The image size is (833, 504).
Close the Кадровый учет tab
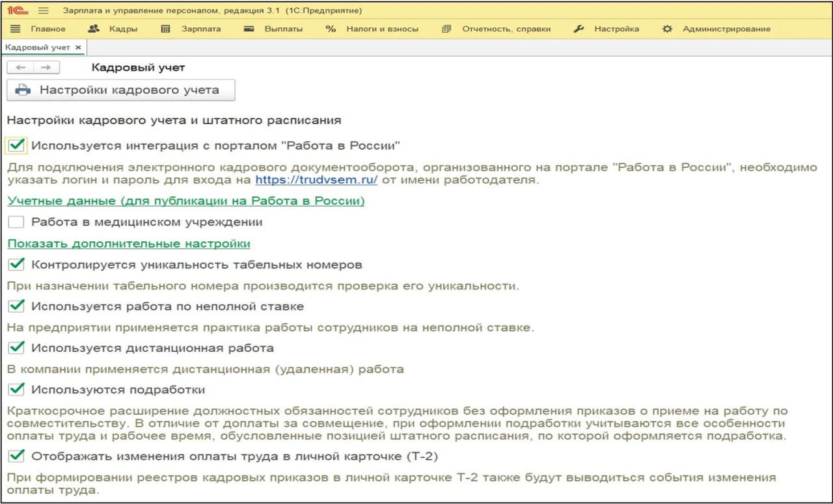(78, 47)
